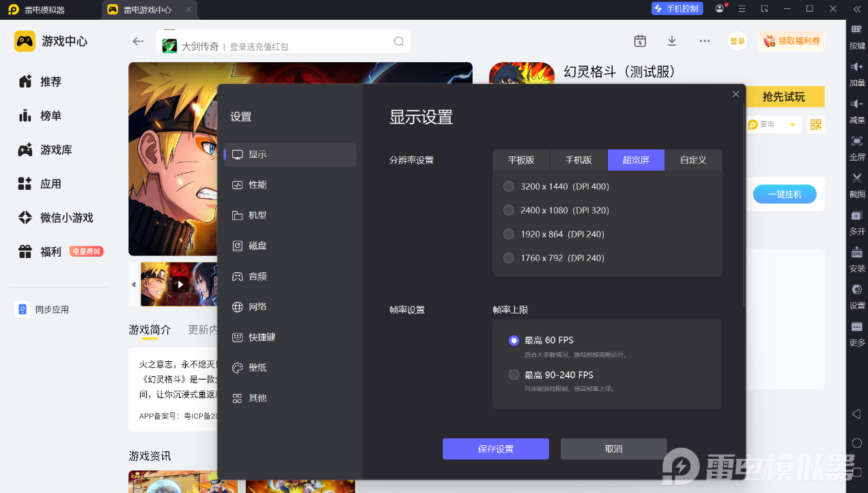This screenshot has width=868, height=493.
Task: Click the 保存设置 button
Action: (x=496, y=449)
